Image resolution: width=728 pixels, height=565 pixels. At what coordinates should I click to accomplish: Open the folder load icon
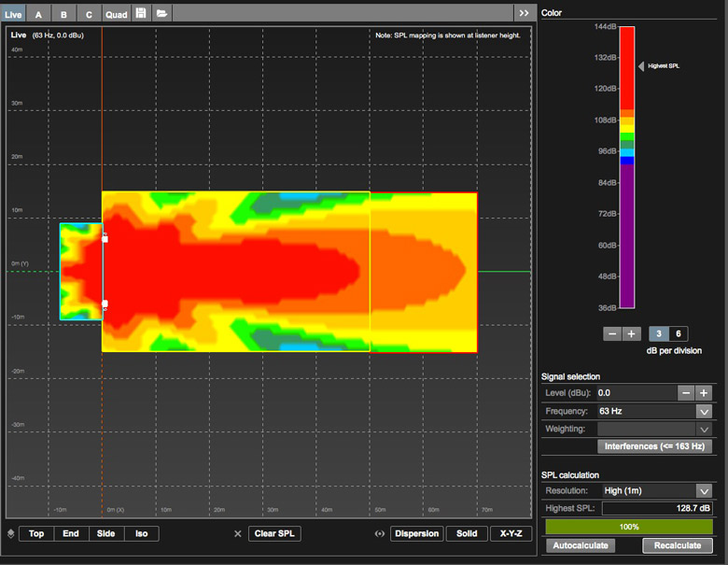click(161, 13)
